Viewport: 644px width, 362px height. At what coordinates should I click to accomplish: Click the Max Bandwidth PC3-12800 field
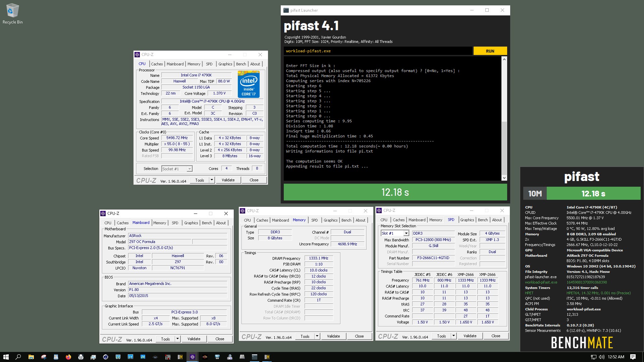[x=433, y=240]
